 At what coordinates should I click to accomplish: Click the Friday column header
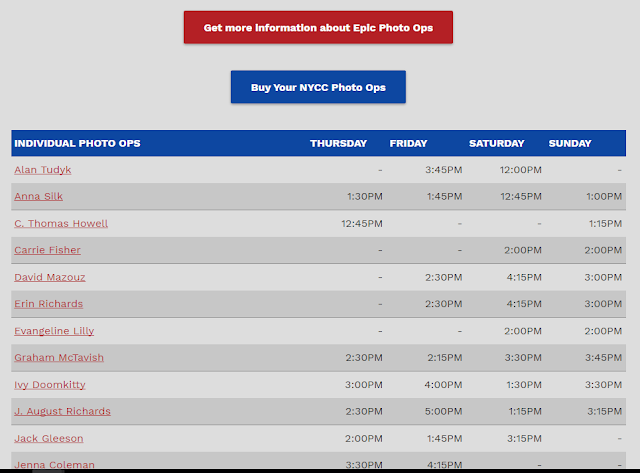pos(408,144)
